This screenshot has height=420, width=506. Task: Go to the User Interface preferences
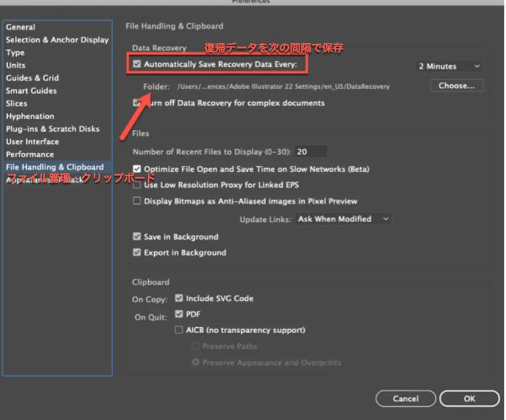pyautogui.click(x=33, y=142)
